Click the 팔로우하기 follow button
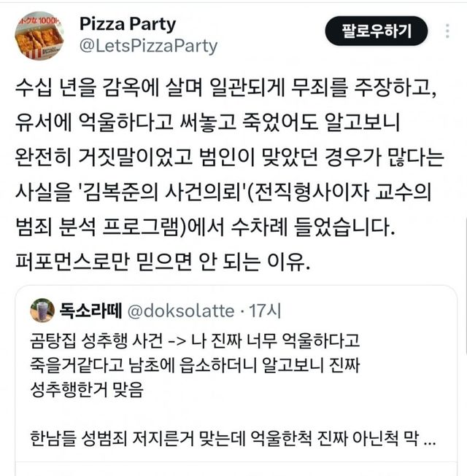Viewport: 467px width, 476px height. click(377, 31)
